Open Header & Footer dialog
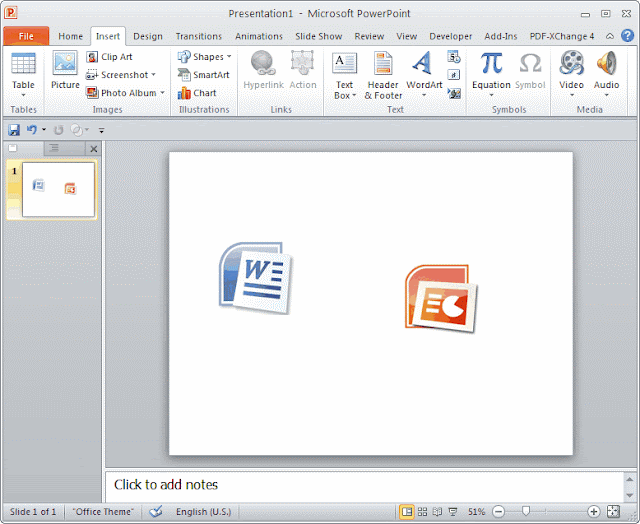The image size is (640, 524). pos(383,76)
